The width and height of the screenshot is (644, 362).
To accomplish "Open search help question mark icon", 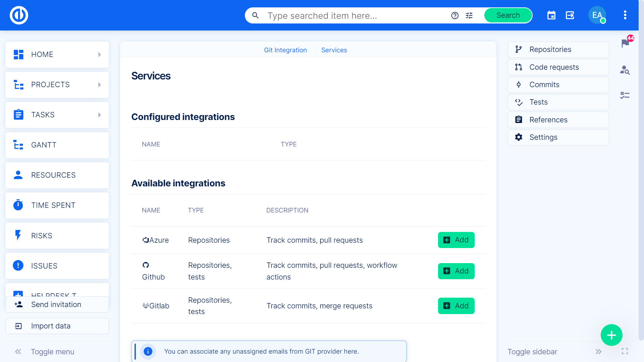I will coord(455,15).
